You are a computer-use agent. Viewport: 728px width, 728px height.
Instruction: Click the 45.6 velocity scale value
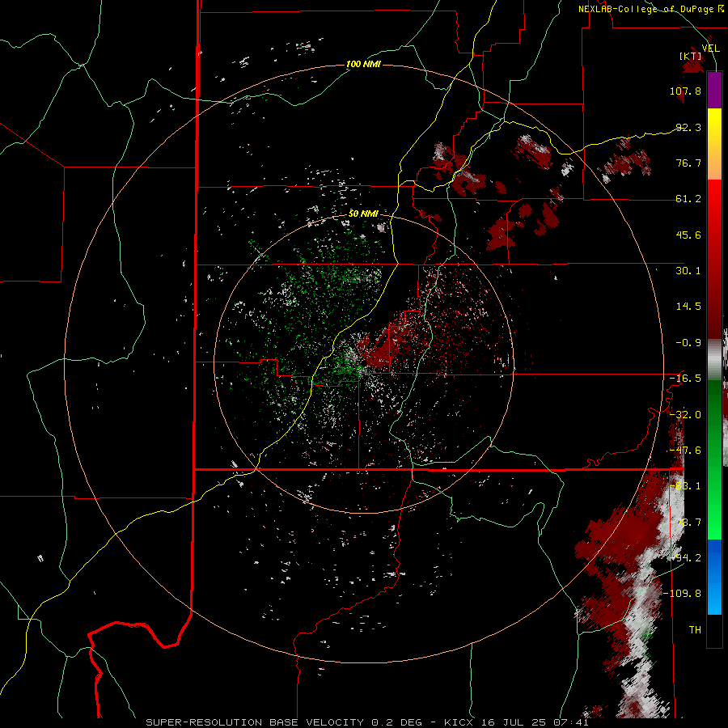tap(688, 235)
